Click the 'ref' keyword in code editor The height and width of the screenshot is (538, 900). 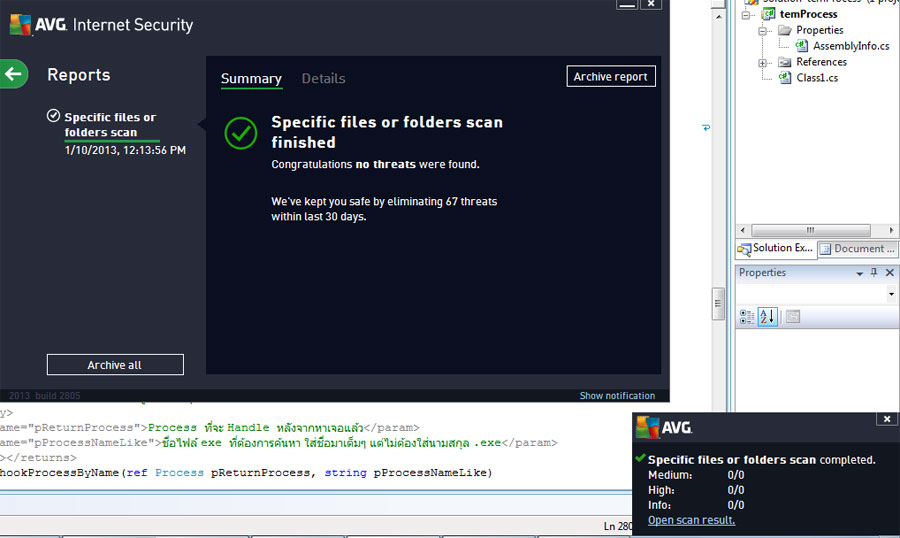[137, 473]
